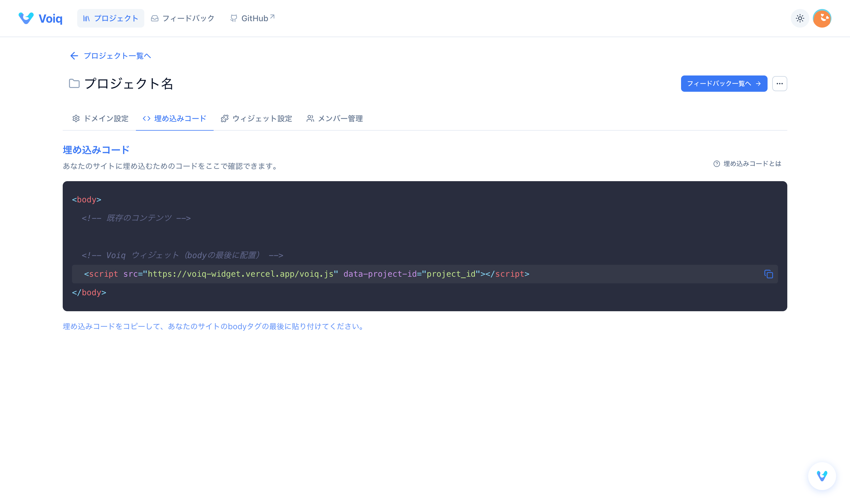The width and height of the screenshot is (850, 504).
Task: Click the フィードバック一覧へ button
Action: [724, 84]
